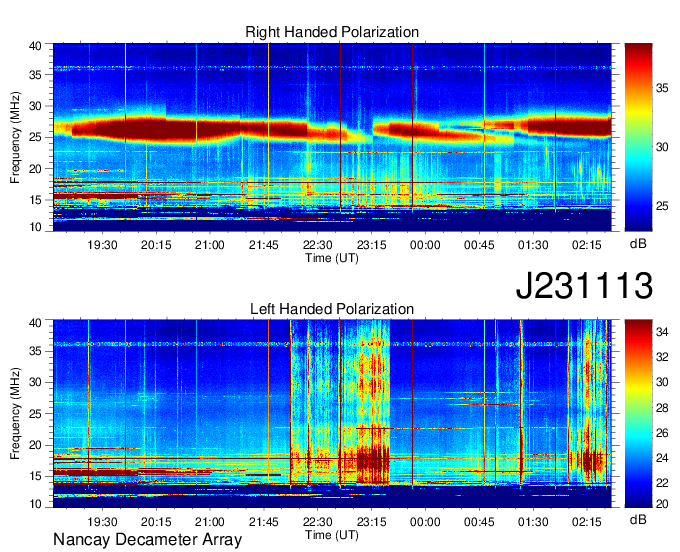Click the 22:30 tick of upper plot
Screen dimensions: 680x552
pos(317,245)
